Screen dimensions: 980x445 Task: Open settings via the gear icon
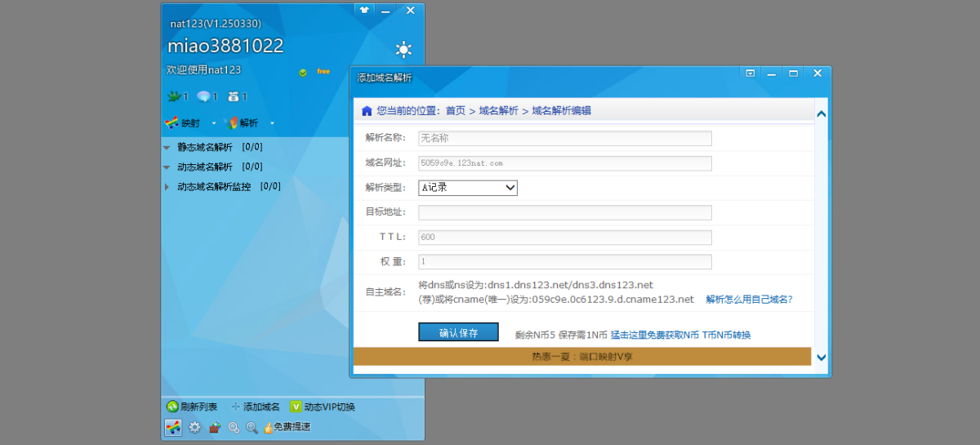tap(194, 427)
